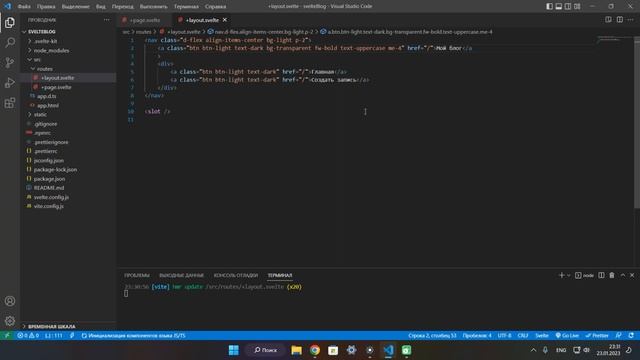The width and height of the screenshot is (640, 360).
Task: Open README.md in explorer
Action: pyautogui.click(x=49, y=188)
